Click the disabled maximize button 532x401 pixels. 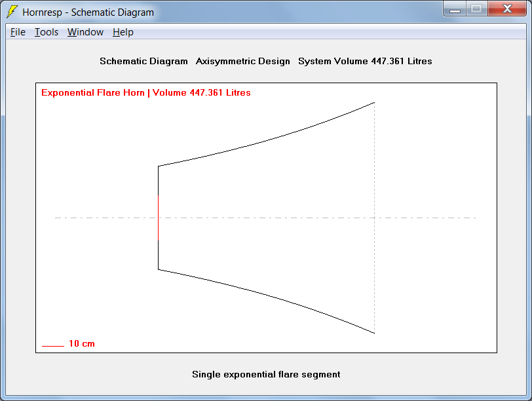(477, 9)
